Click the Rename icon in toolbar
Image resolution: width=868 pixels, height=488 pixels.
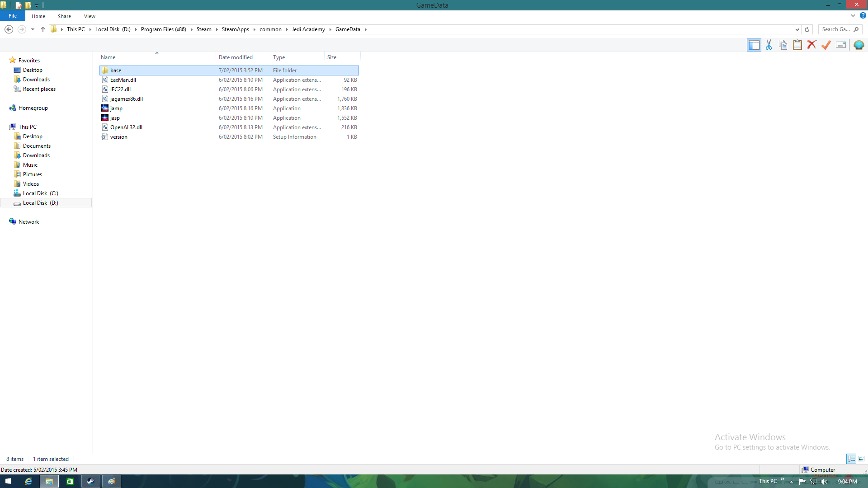tap(841, 45)
